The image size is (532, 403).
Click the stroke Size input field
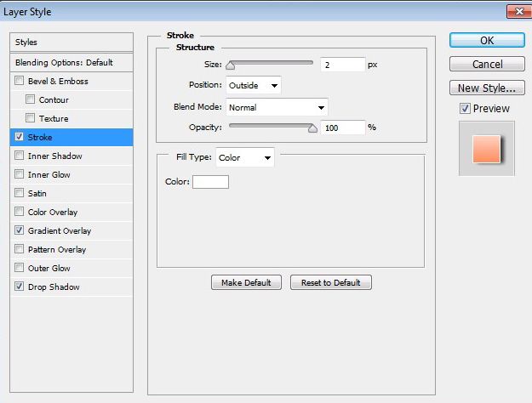(x=342, y=65)
